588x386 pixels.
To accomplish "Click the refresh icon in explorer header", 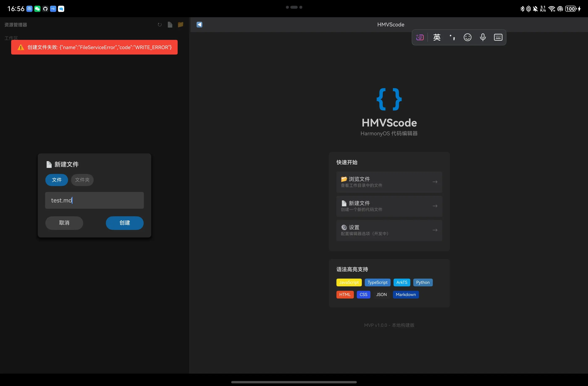I will 160,25.
